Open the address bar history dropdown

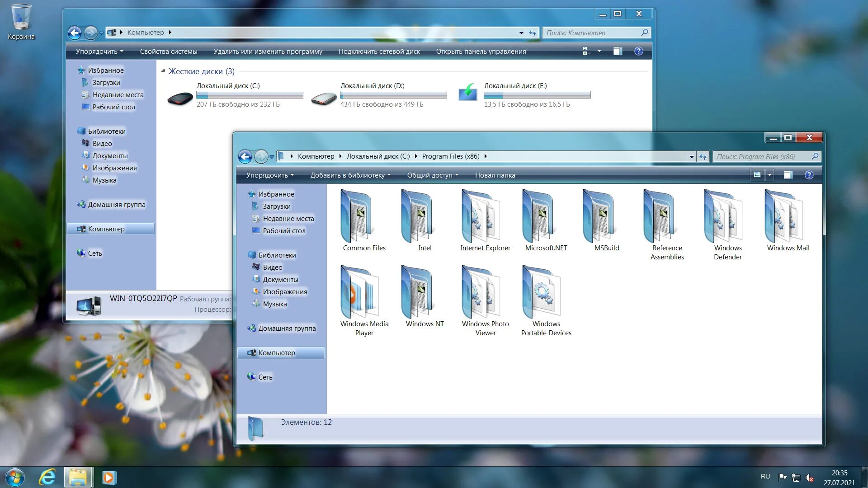(x=692, y=156)
